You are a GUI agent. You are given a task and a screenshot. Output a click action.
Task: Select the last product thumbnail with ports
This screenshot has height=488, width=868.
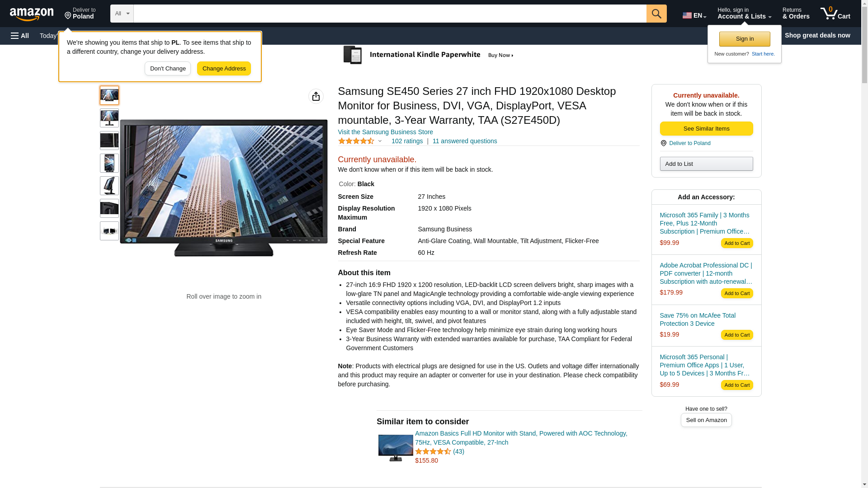pyautogui.click(x=109, y=231)
